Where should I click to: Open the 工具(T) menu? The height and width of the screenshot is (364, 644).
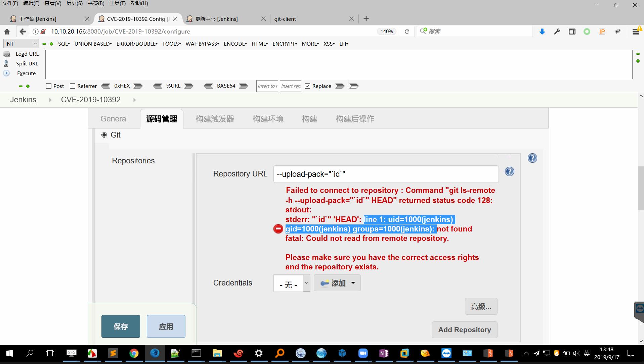[117, 3]
